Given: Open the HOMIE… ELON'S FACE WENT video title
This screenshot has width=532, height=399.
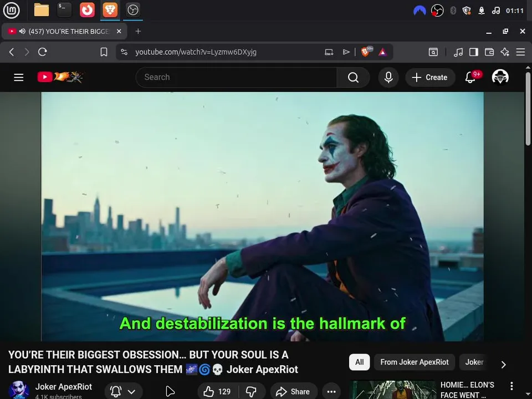Looking at the screenshot, I should click(467, 390).
